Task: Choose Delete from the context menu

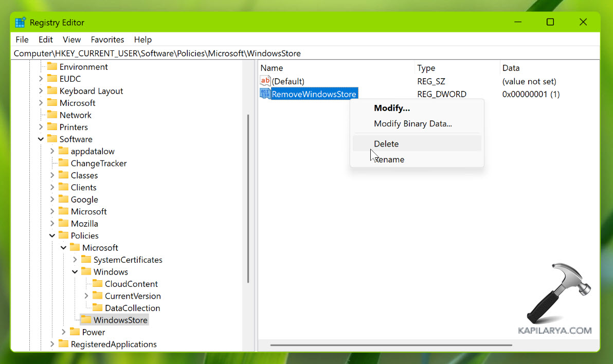Action: [386, 144]
